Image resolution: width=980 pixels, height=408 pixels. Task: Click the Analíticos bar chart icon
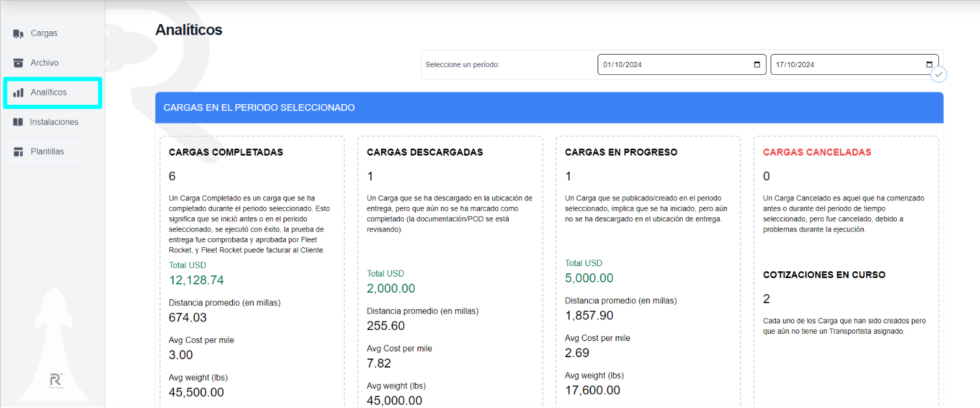pos(18,92)
